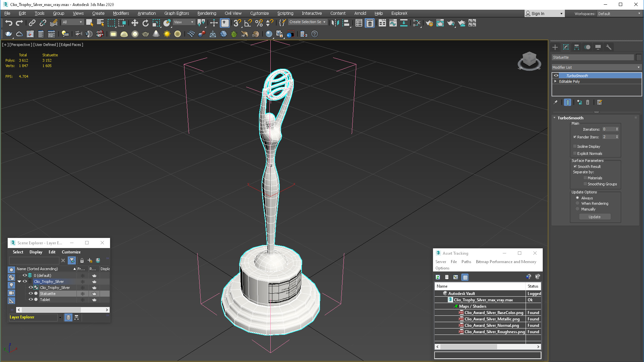Activate Bind to Space Warp tool
Image resolution: width=644 pixels, height=362 pixels.
54,23
